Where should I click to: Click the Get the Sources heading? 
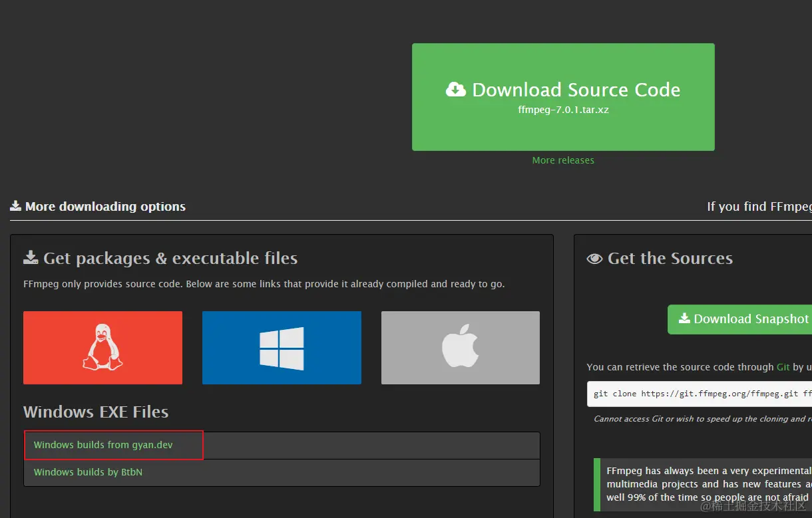point(660,258)
